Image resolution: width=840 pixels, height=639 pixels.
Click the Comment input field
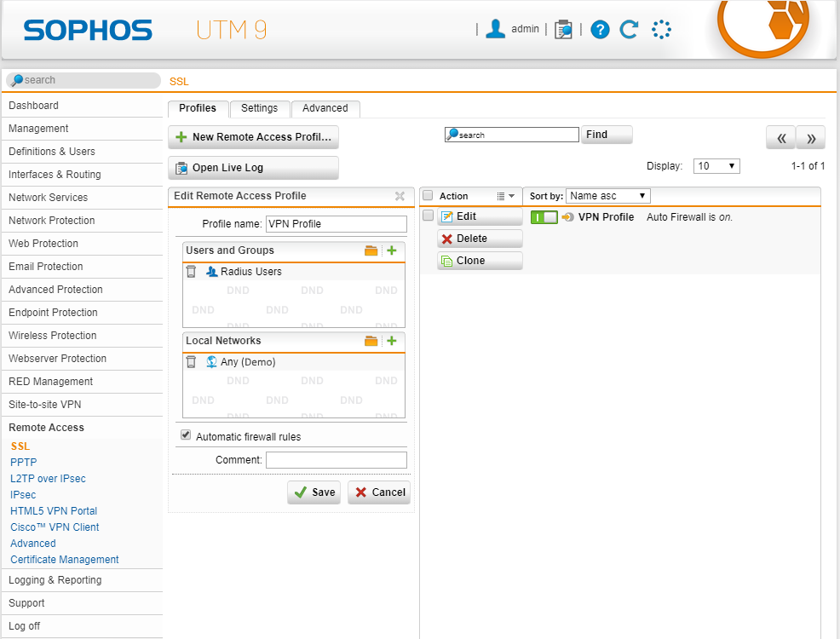click(336, 460)
